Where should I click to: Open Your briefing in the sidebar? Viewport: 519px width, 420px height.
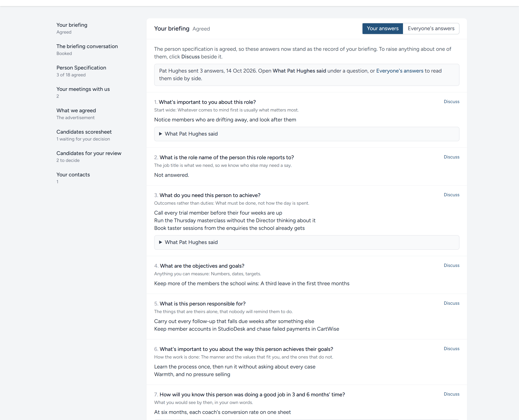pyautogui.click(x=72, y=28)
